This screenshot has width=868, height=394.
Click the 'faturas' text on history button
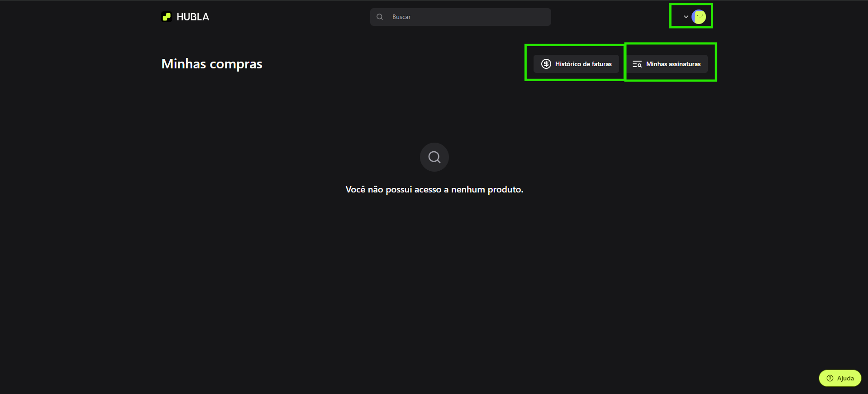601,64
